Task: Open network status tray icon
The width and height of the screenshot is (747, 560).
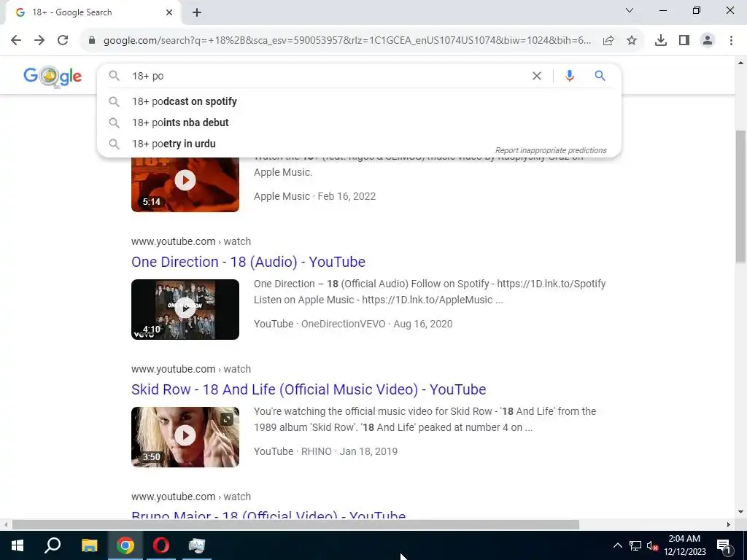Action: 635,545
